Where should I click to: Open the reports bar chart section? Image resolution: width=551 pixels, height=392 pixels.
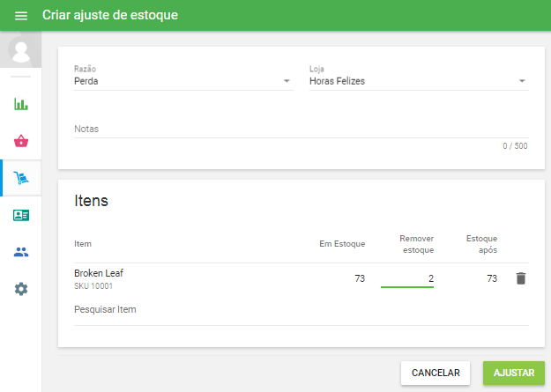point(21,104)
